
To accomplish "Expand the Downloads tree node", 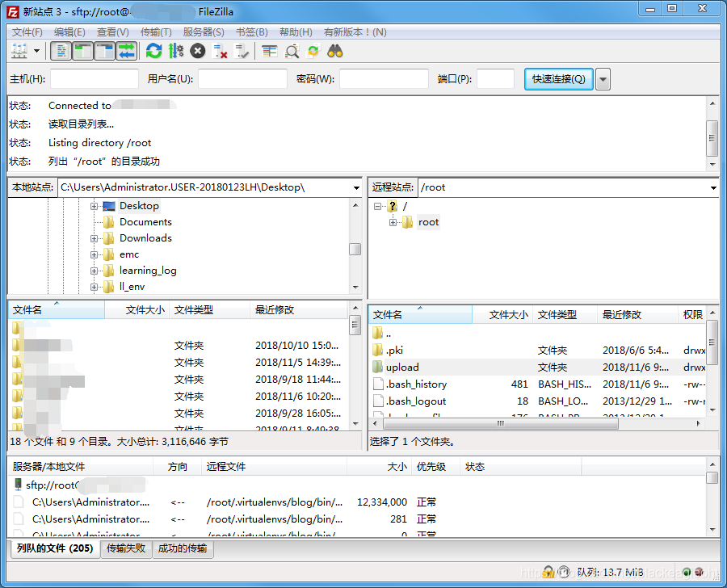I will (x=94, y=238).
